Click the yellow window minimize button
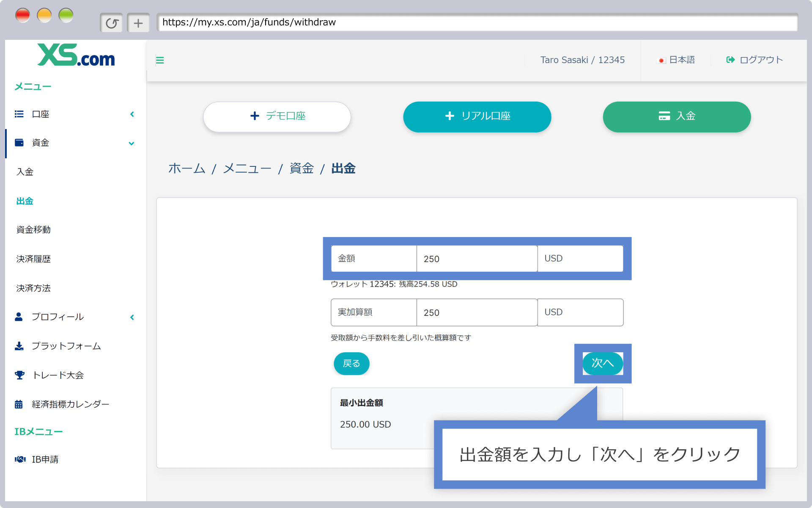Viewport: 812px width, 508px height. pos(44,16)
